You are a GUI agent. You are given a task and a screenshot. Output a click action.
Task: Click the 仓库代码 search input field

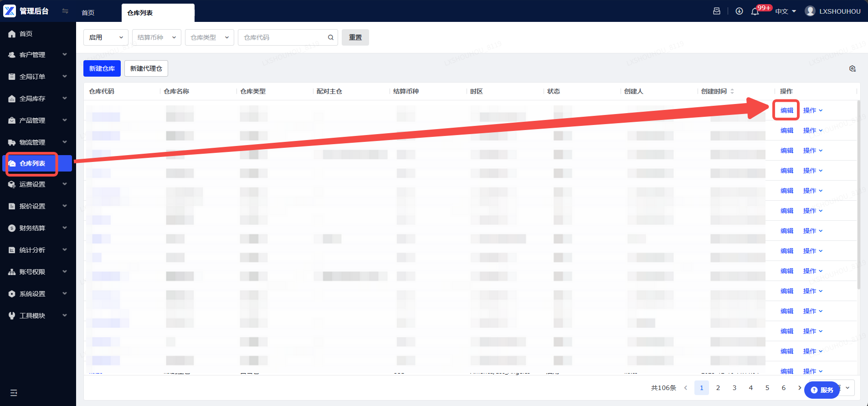288,37
